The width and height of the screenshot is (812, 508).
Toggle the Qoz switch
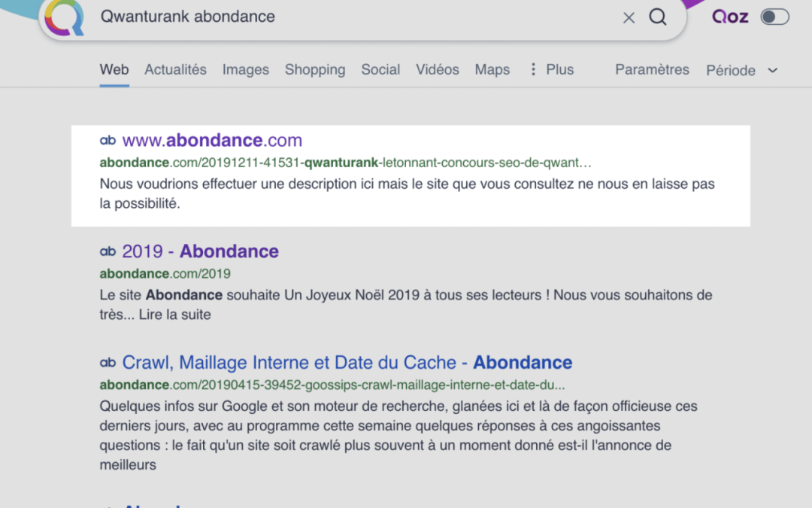(x=774, y=17)
